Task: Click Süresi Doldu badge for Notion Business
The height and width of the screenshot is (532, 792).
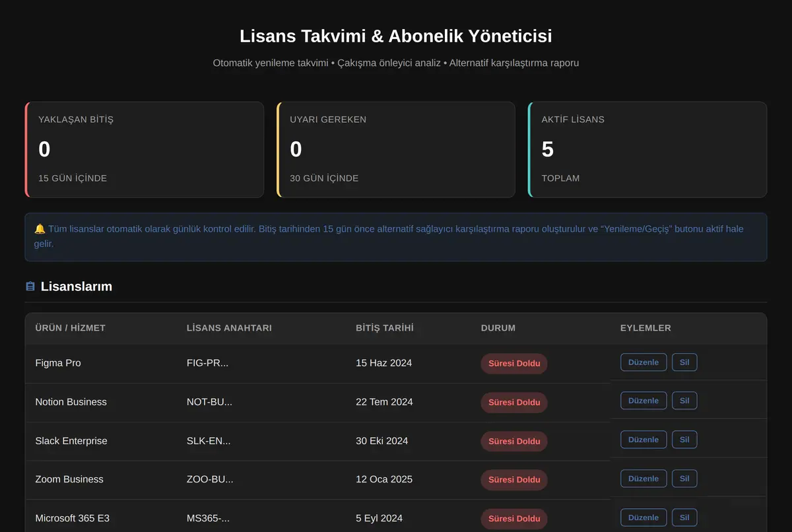Action: pos(514,403)
